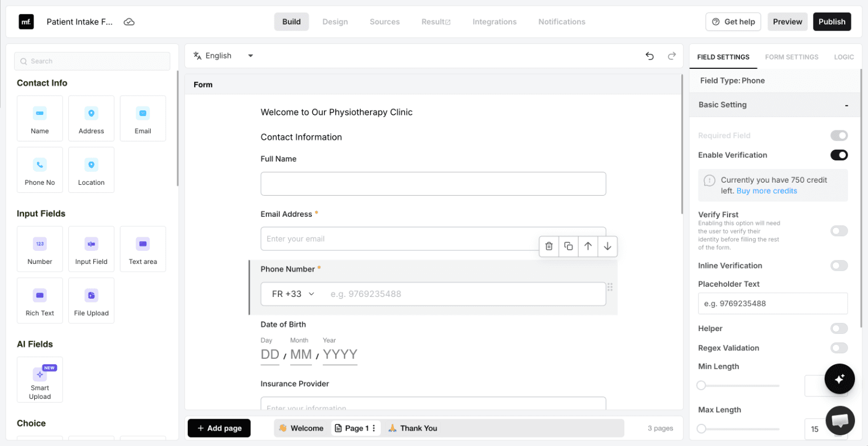
Task: Select the Form Settings tab
Action: click(x=792, y=57)
